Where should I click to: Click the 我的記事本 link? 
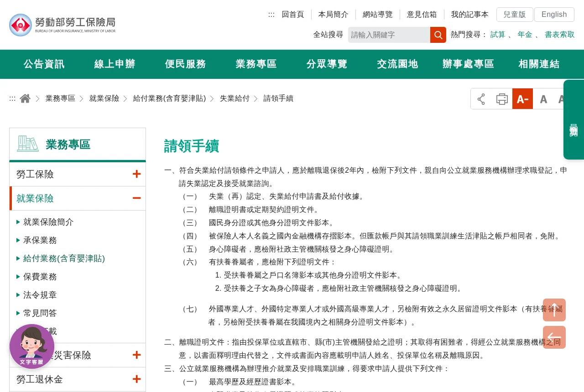[x=470, y=15]
